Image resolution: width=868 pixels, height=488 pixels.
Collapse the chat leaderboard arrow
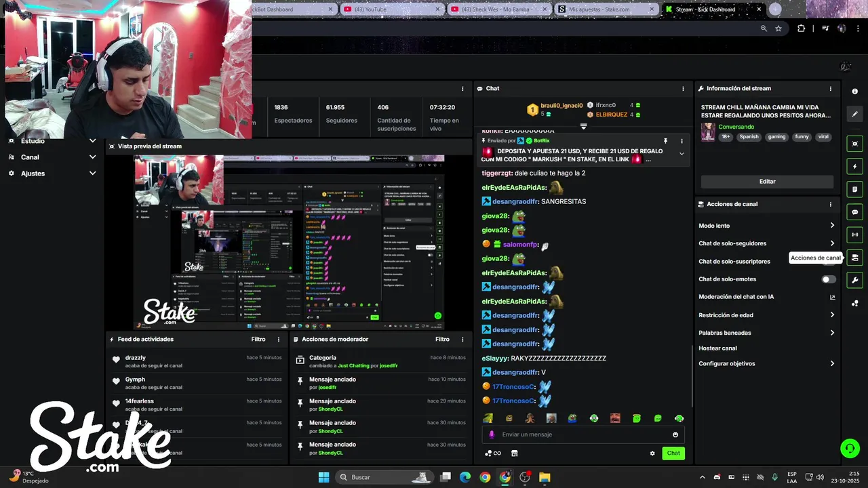pyautogui.click(x=583, y=126)
